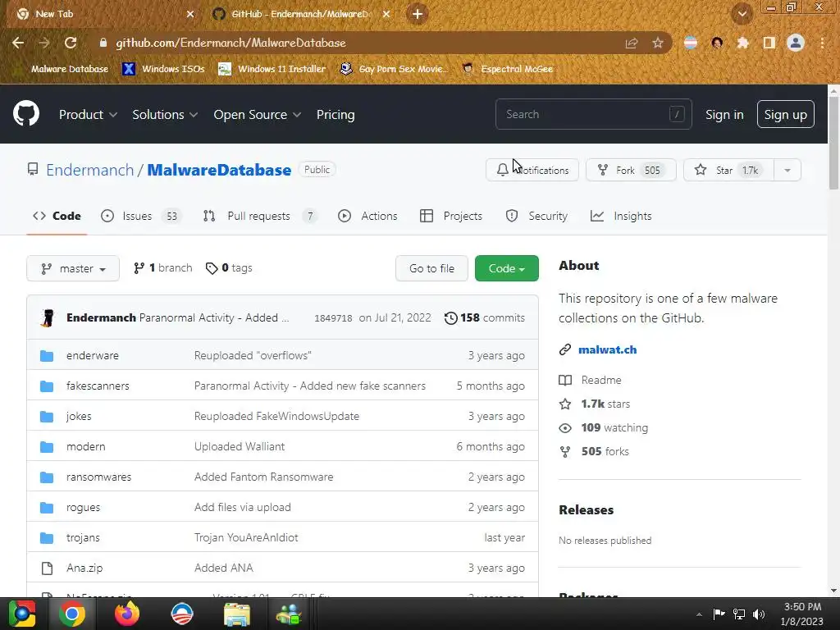
Task: Open the Endermanch owner link
Action: 89,170
